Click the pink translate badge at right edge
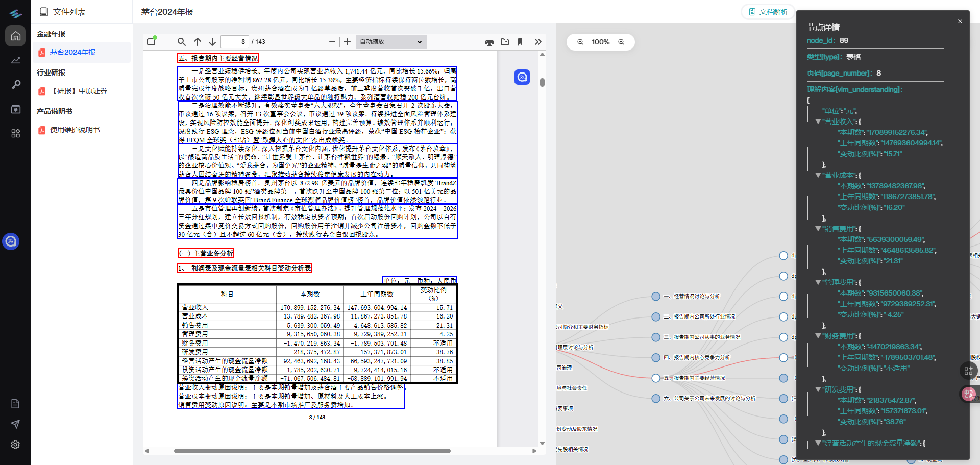The height and width of the screenshot is (465, 980). (968, 394)
